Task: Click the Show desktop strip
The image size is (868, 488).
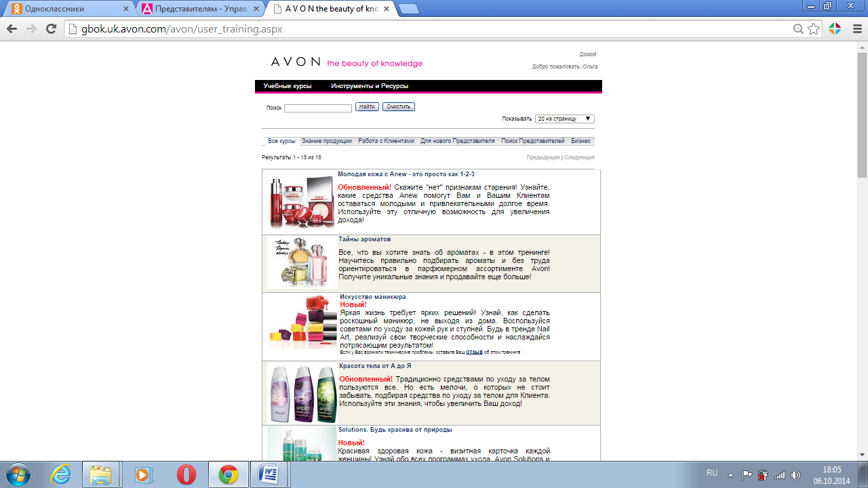Action: point(863,474)
